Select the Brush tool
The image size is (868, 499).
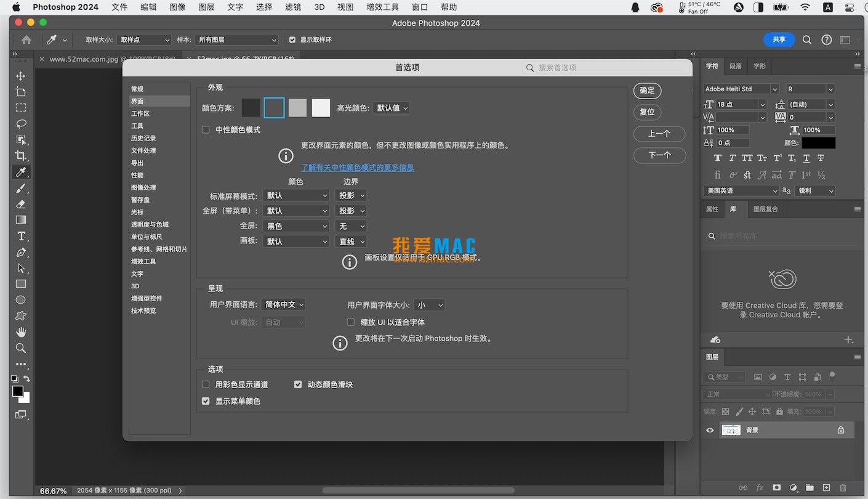point(21,189)
